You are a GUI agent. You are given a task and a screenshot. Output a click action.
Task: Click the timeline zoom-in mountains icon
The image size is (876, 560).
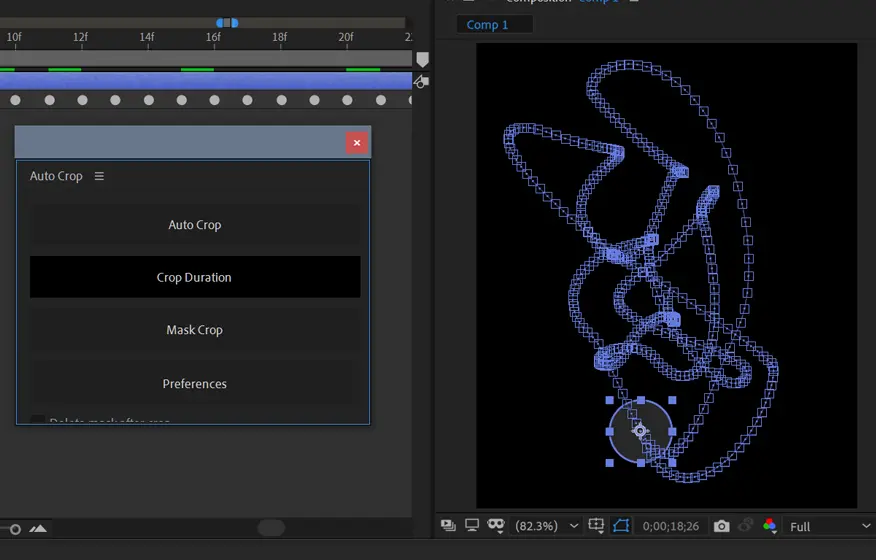point(38,528)
